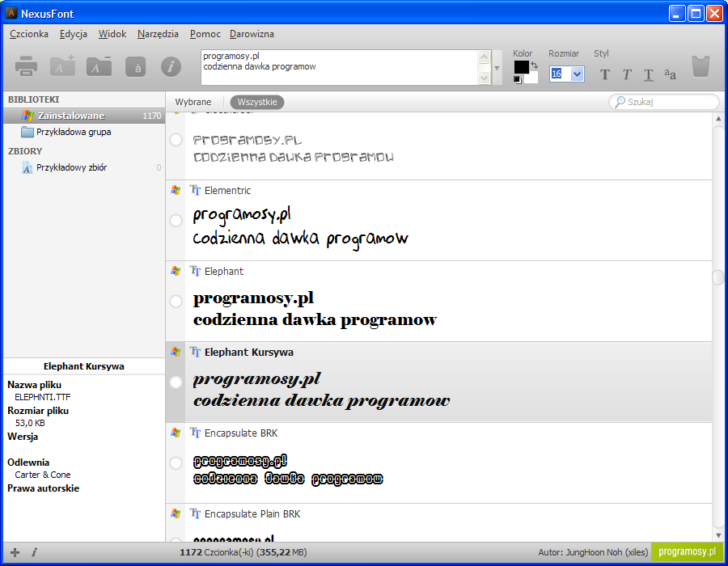Click the Carter & Cone foundry text
Image resolution: width=728 pixels, height=566 pixels.
43,475
